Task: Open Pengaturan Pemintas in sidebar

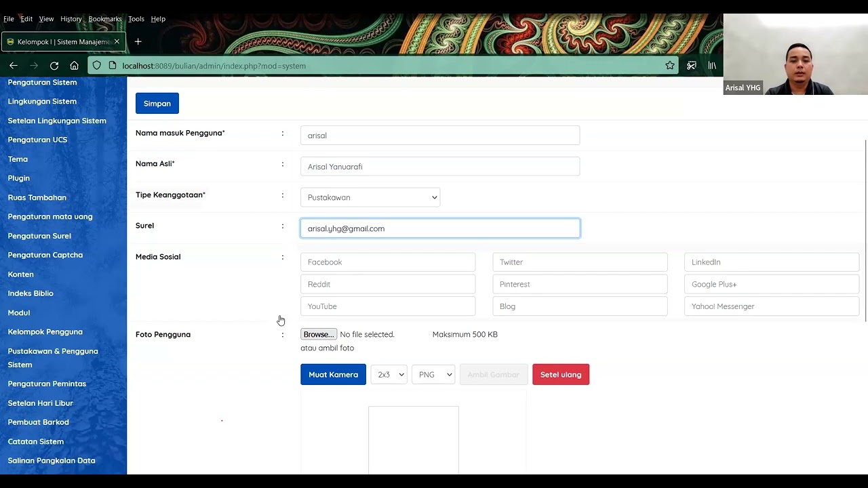Action: click(47, 384)
